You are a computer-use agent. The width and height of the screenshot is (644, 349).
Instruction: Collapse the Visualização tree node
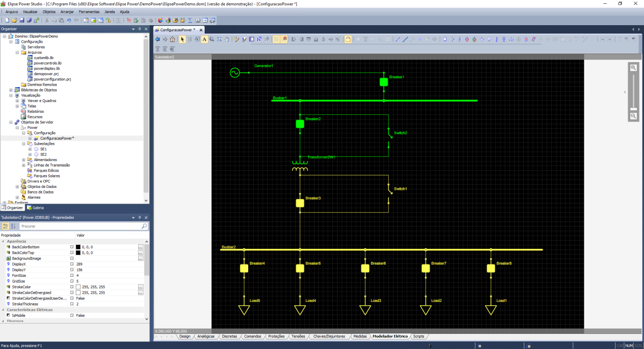tap(10, 95)
